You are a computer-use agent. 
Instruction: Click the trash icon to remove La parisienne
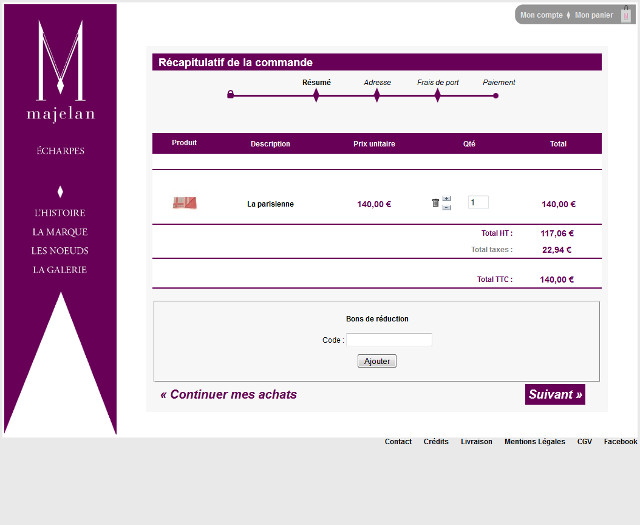[x=435, y=203]
